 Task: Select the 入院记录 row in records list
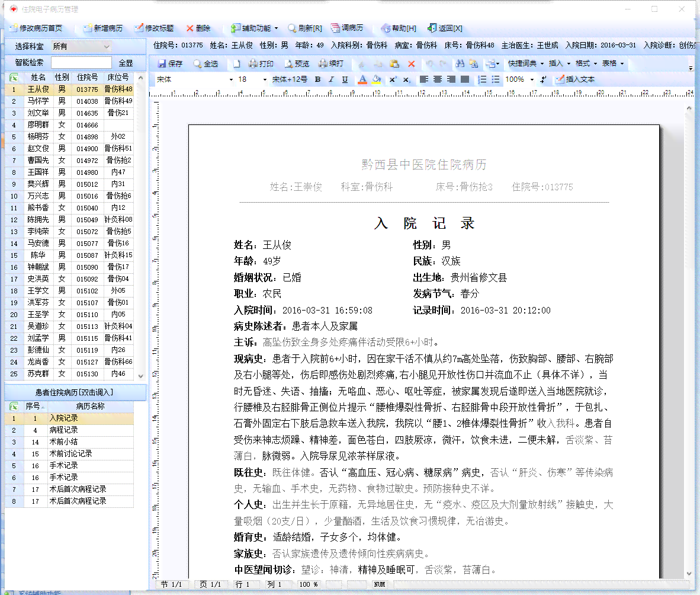tap(69, 418)
